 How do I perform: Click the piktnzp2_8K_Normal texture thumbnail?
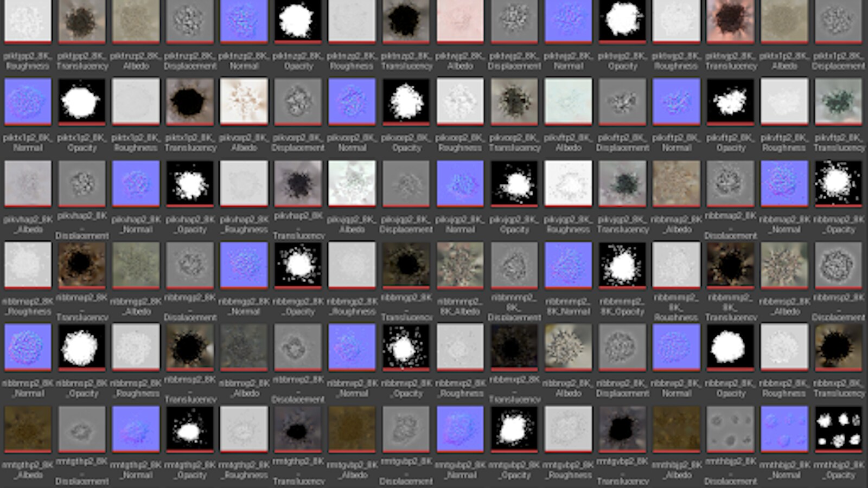(244, 21)
